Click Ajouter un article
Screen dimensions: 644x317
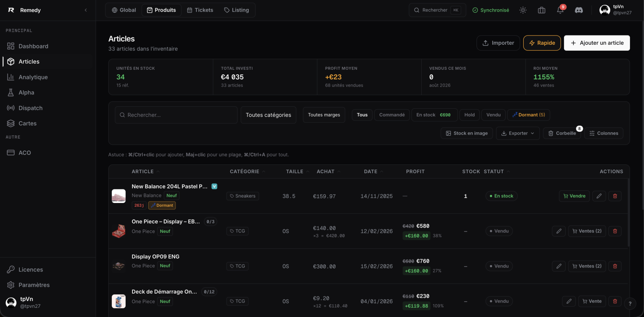pyautogui.click(x=597, y=43)
